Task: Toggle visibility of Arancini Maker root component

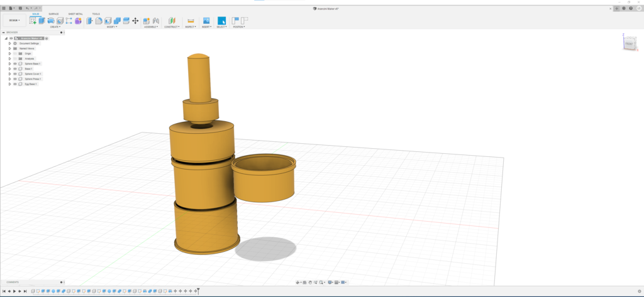Action: coord(11,38)
